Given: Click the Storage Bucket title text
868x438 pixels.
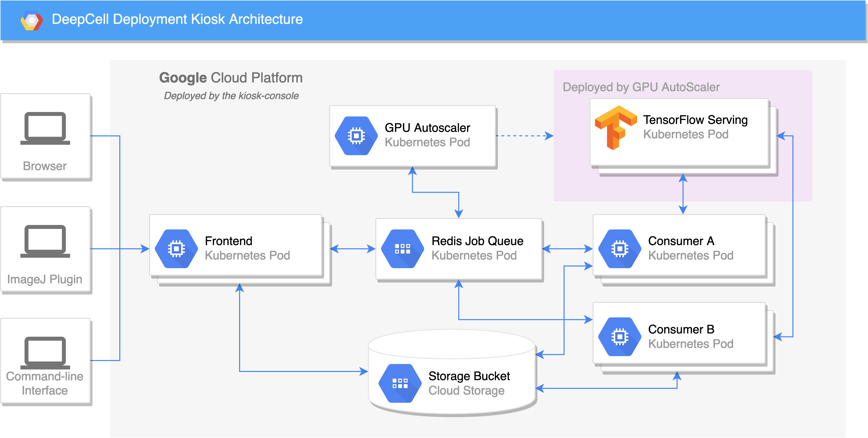Looking at the screenshot, I should [x=469, y=376].
